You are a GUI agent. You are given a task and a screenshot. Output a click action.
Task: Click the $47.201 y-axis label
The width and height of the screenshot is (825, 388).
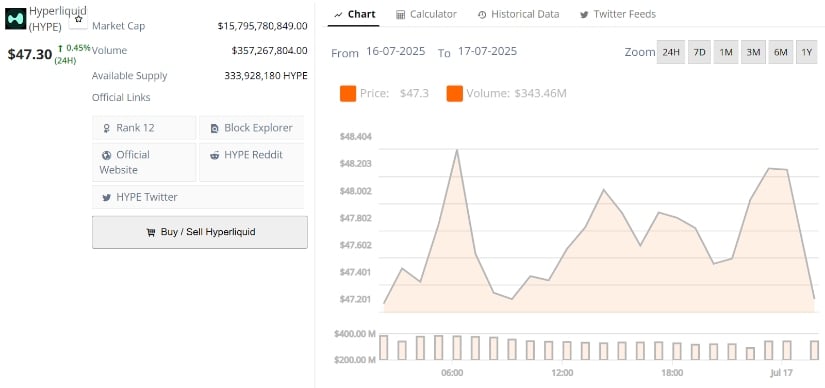356,300
